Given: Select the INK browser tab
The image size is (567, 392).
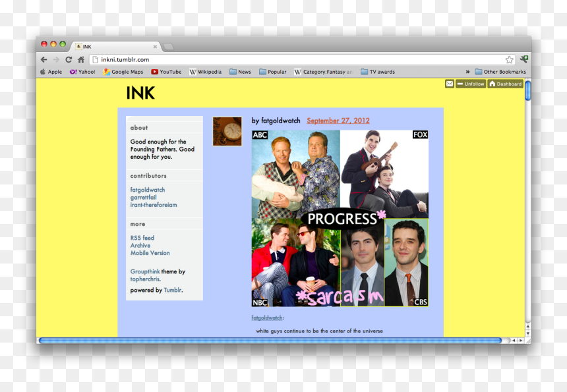Looking at the screenshot, I should pyautogui.click(x=116, y=47).
